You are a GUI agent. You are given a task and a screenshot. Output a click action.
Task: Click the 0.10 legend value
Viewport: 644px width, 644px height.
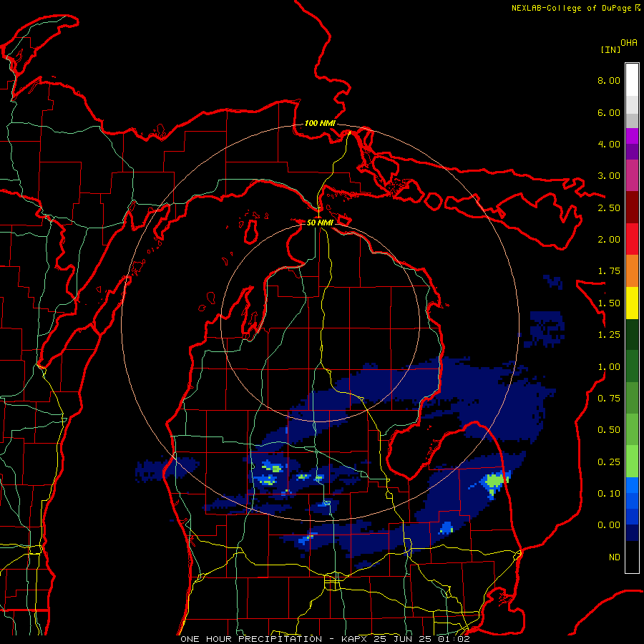point(609,494)
